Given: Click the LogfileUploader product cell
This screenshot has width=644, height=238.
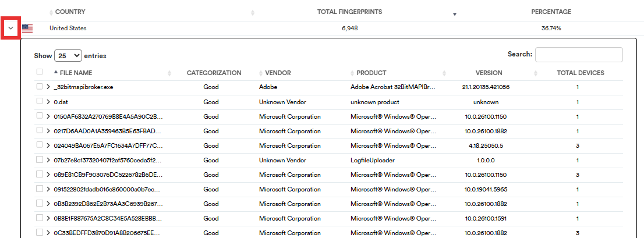Looking at the screenshot, I should pos(373,160).
